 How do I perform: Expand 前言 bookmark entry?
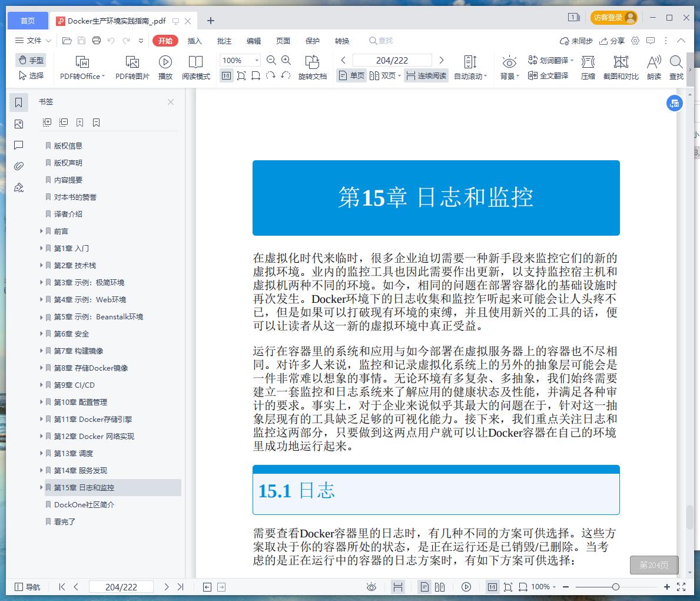(x=41, y=231)
